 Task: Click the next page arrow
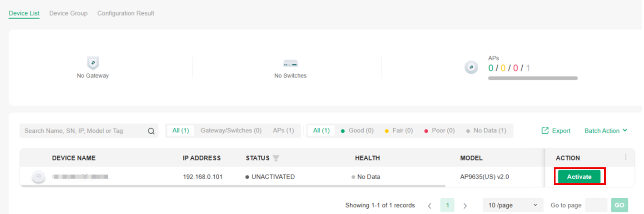click(x=465, y=205)
